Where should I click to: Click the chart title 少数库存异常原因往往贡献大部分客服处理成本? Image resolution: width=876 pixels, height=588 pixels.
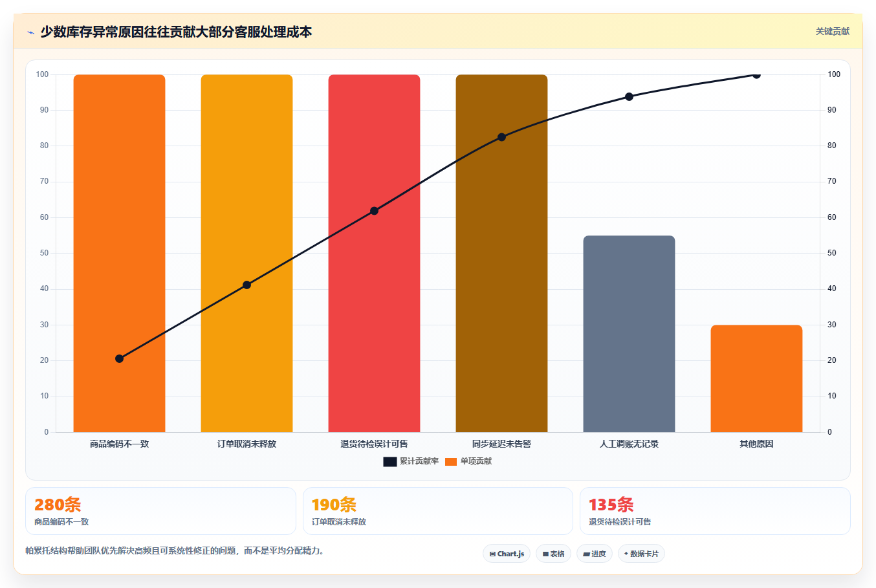[176, 32]
